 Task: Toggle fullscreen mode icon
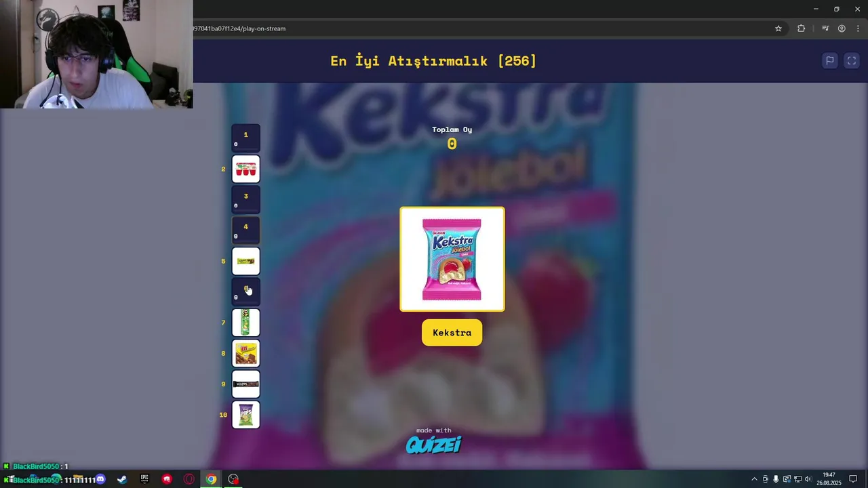click(x=852, y=60)
